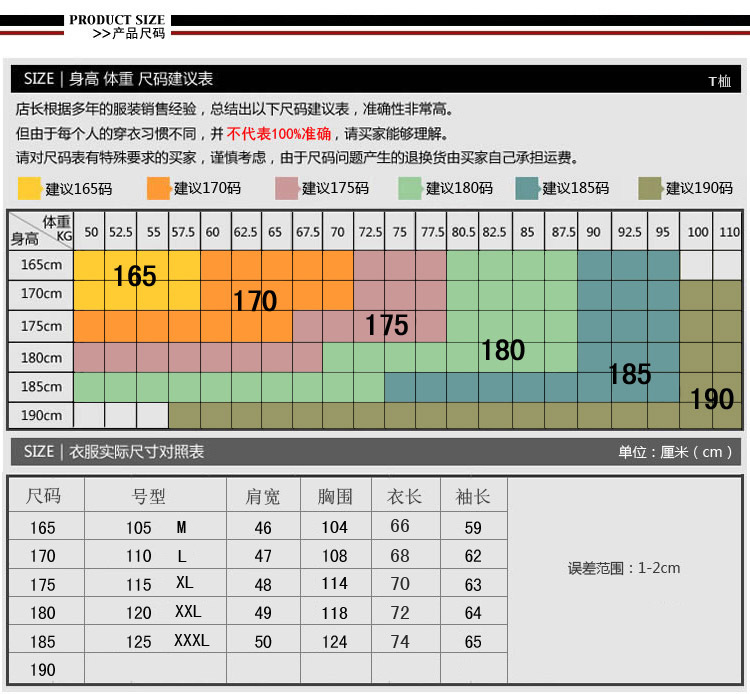
Task: Click the large 180 label in the chart
Action: click(x=502, y=350)
